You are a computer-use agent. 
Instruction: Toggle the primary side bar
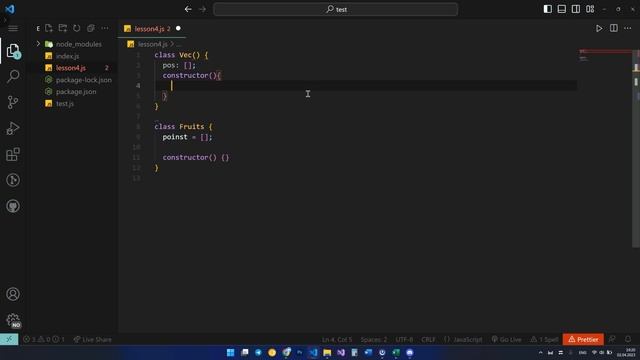tap(548, 9)
